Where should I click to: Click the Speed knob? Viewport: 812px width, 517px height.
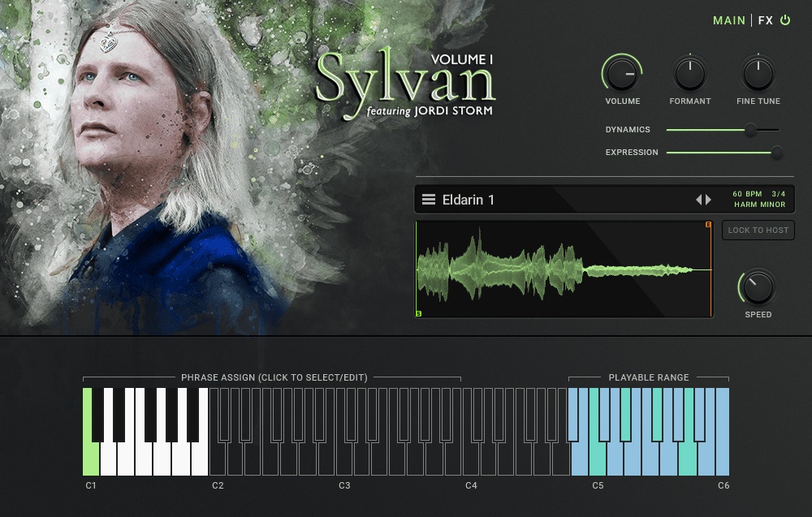point(758,288)
